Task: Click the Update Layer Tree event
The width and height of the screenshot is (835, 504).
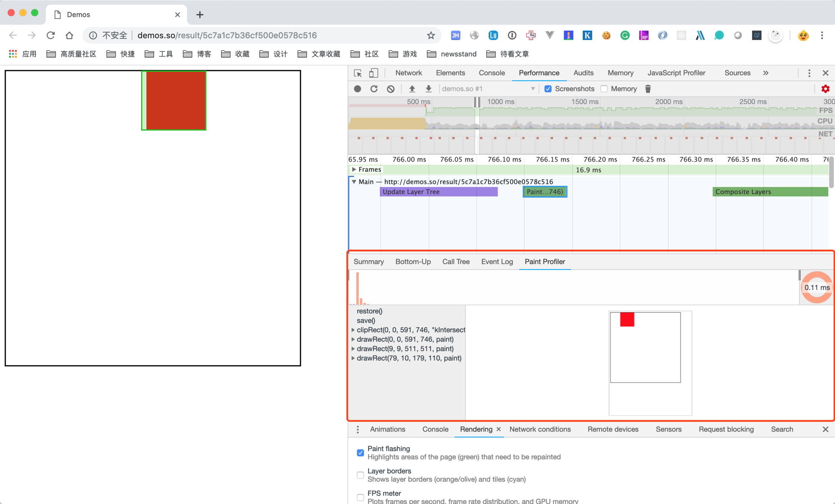Action: (x=439, y=192)
